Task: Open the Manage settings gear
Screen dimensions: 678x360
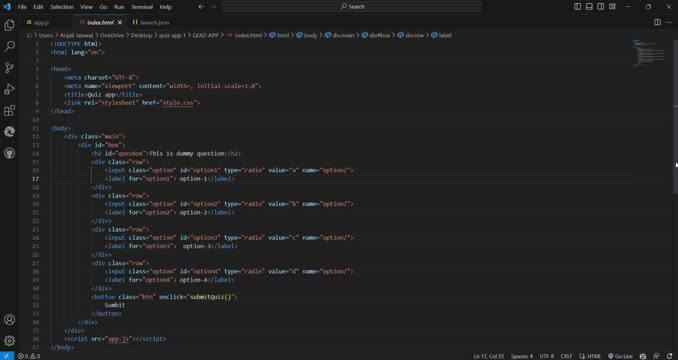Action: point(9,341)
